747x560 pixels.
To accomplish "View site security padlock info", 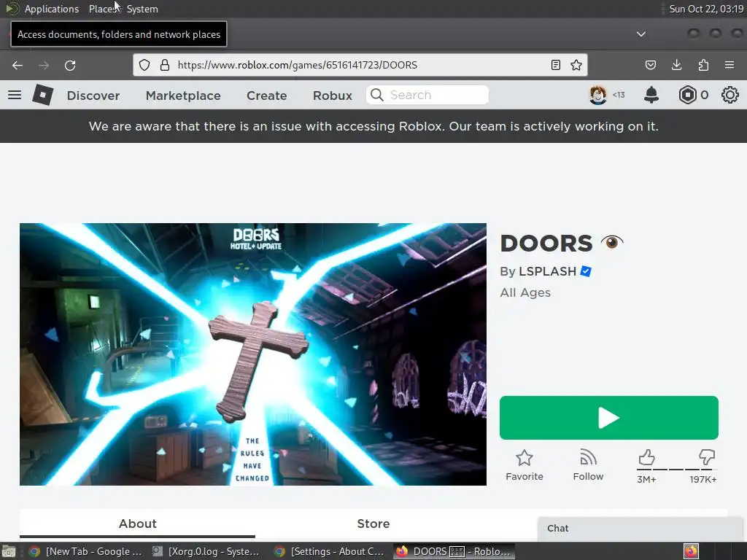I will pyautogui.click(x=165, y=65).
